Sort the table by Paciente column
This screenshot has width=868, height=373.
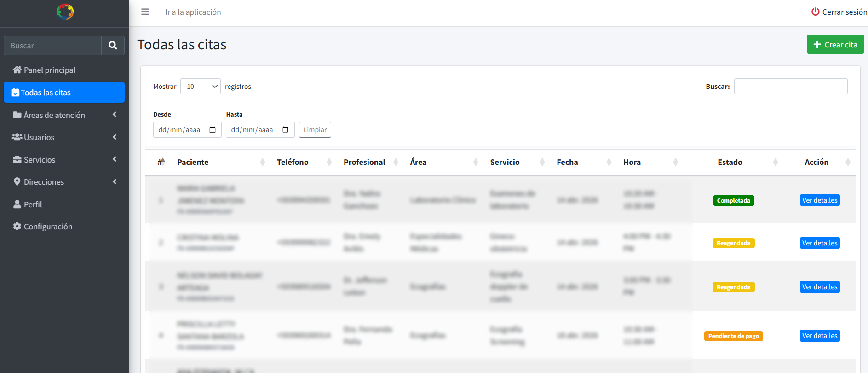193,162
